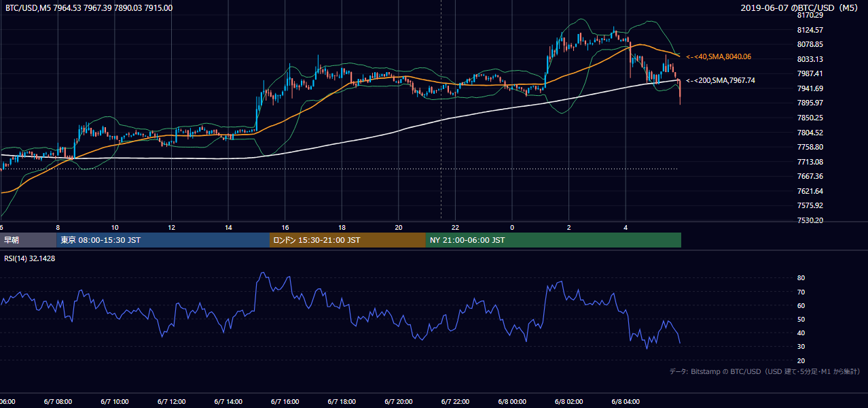Click the 6/7 18:00 time axis label
Viewport: 868px width, 408px height.
[x=342, y=402]
